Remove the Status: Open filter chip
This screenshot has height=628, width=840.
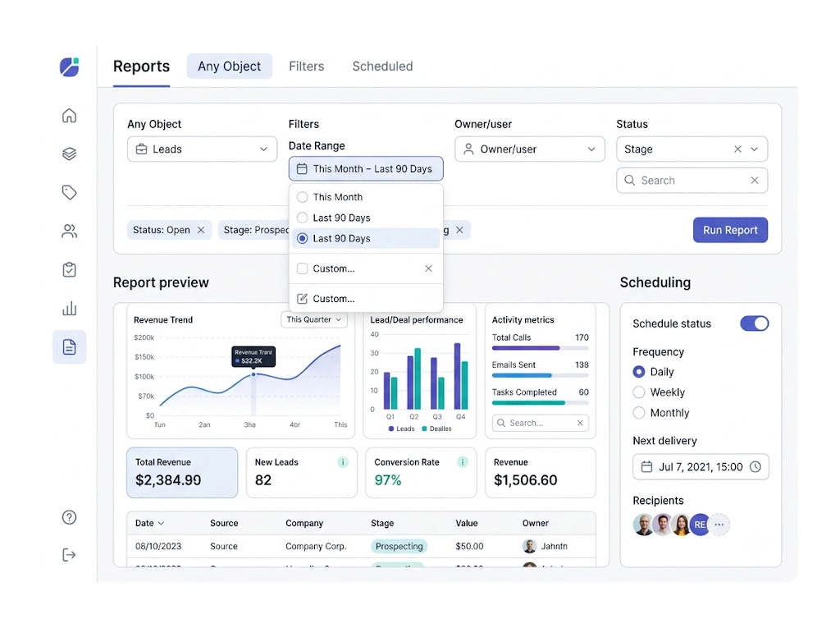click(x=201, y=230)
